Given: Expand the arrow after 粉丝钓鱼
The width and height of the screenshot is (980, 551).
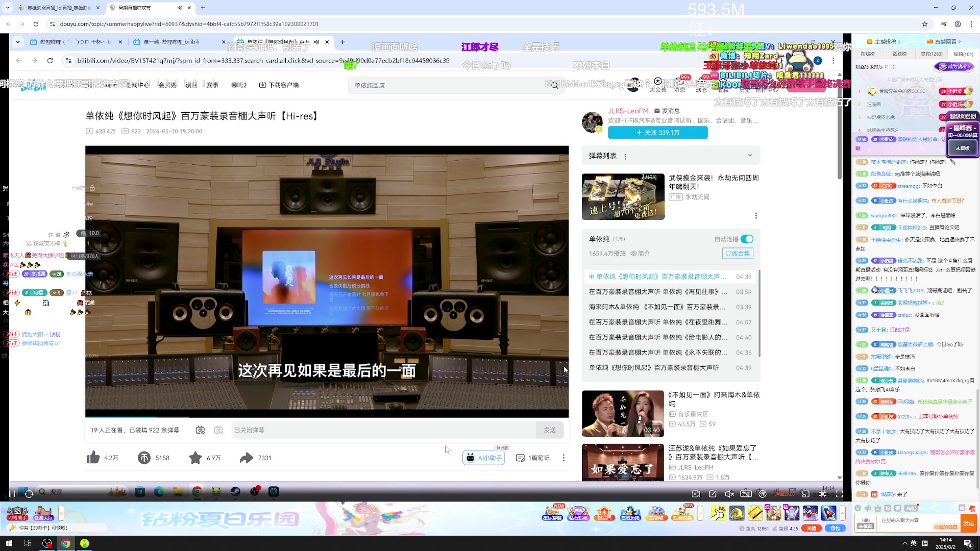Looking at the screenshot, I should point(700,513).
